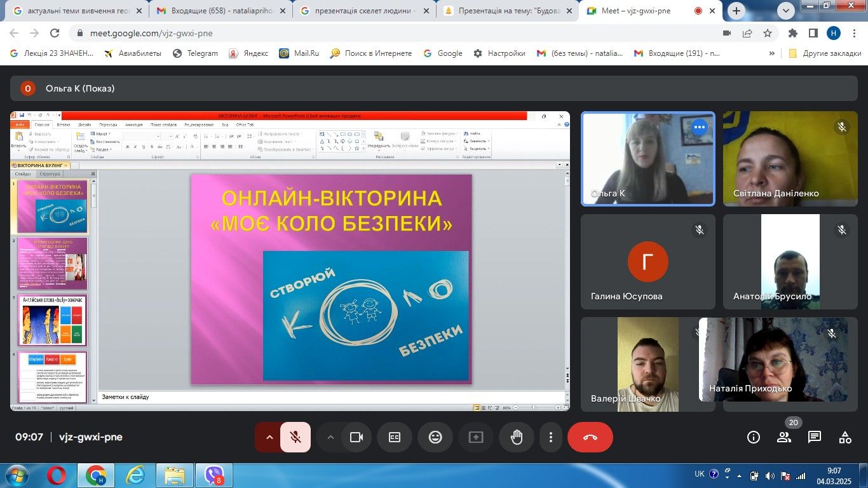Toggle closed captions
Viewport: 868px width, 488px height.
pos(395,437)
